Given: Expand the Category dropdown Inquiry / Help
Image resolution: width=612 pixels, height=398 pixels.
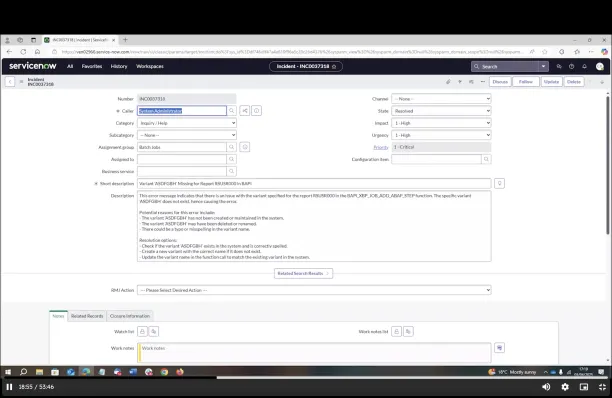Looking at the screenshot, I should (x=187, y=123).
